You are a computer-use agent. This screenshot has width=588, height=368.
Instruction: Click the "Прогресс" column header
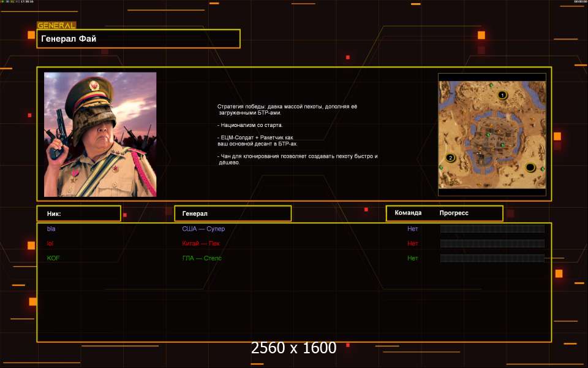pos(454,213)
